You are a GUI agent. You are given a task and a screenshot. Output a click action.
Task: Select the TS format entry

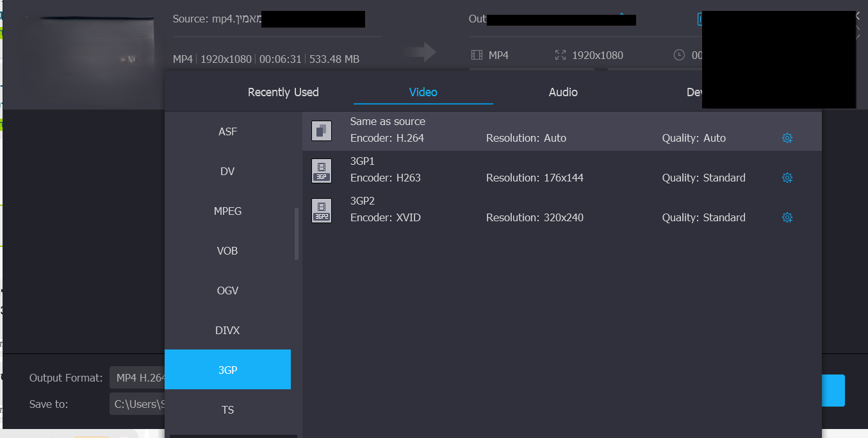point(227,410)
